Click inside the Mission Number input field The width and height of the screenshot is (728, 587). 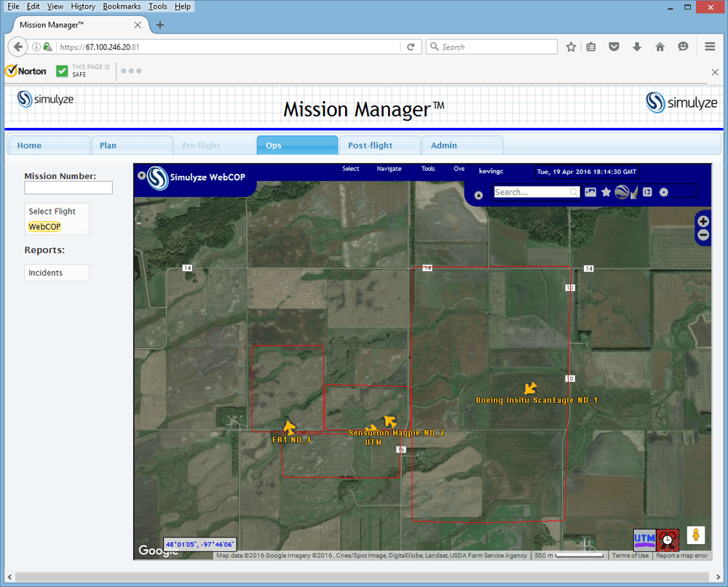tap(68, 188)
